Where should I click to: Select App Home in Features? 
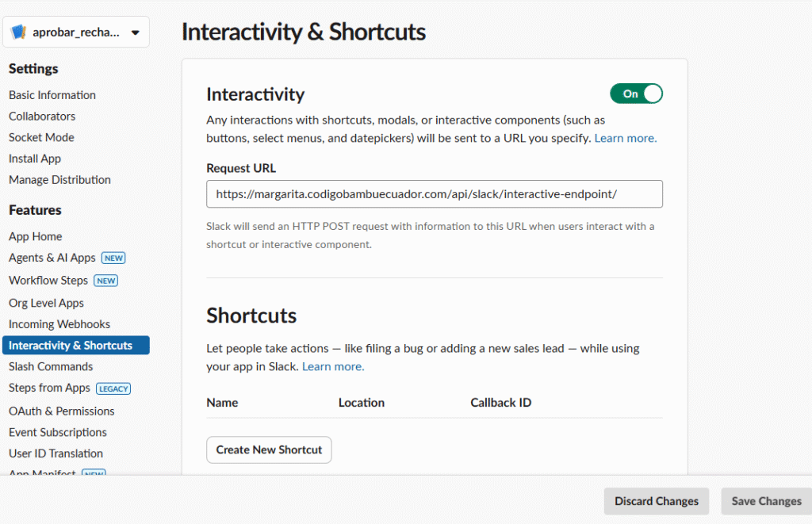tap(35, 236)
